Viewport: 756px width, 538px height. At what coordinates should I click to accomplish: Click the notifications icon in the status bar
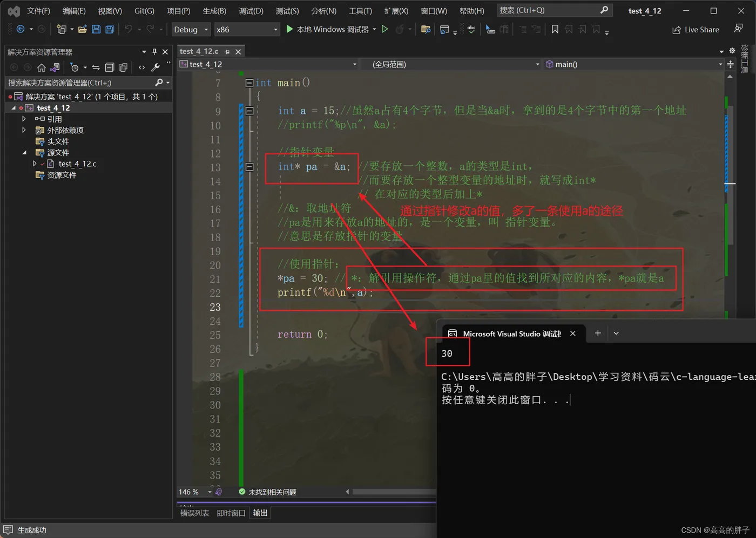[x=8, y=530]
